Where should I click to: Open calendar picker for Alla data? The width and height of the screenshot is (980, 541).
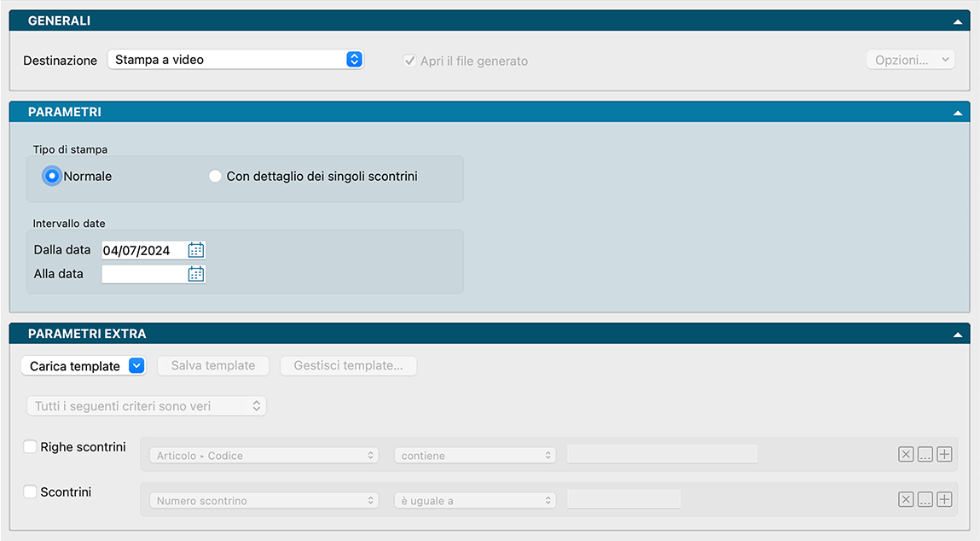tap(196, 274)
